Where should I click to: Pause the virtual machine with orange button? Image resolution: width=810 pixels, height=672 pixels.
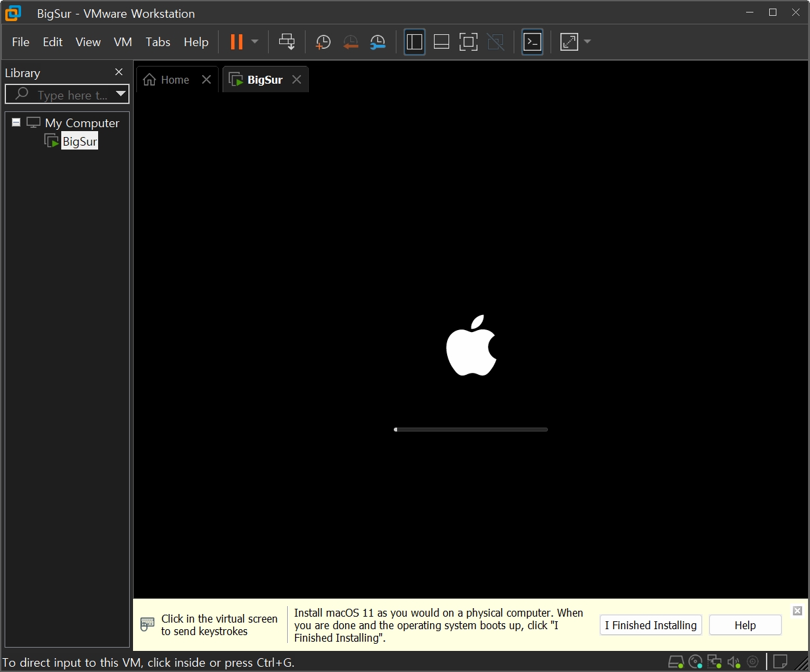[x=236, y=42]
